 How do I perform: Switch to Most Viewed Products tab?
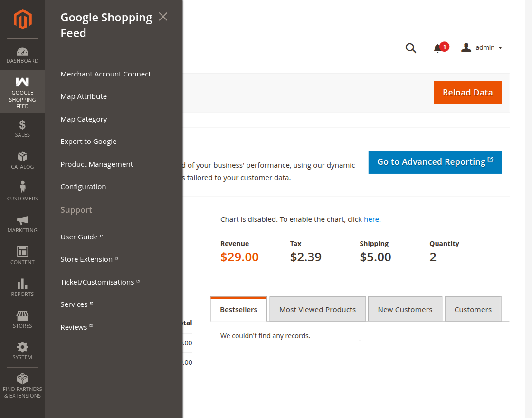tap(318, 309)
